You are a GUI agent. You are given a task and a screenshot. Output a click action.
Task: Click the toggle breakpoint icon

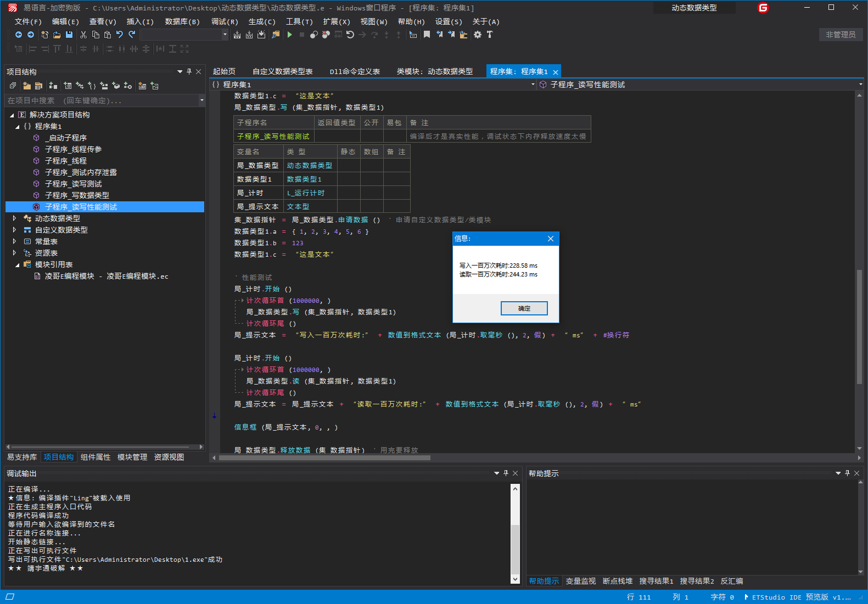coord(314,35)
